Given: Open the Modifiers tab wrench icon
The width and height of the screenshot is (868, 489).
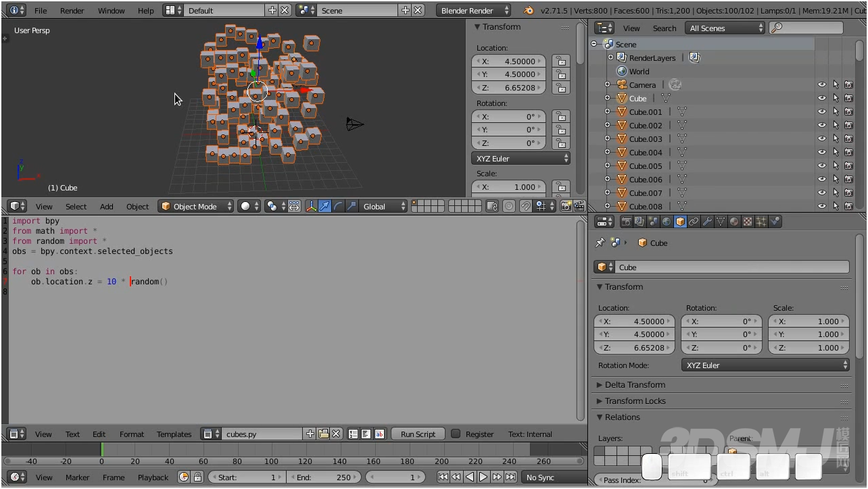Looking at the screenshot, I should point(707,222).
